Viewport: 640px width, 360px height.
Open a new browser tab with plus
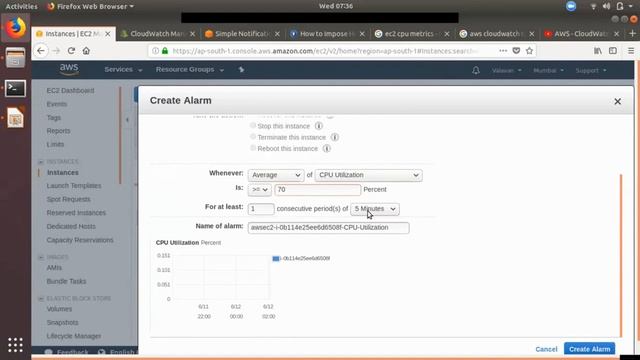pos(633,33)
